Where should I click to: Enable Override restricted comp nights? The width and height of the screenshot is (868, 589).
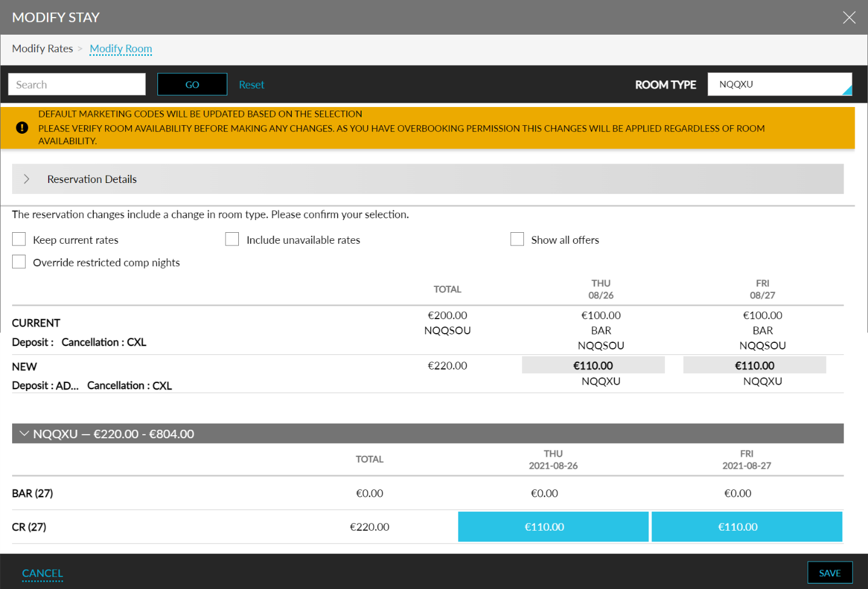point(19,261)
